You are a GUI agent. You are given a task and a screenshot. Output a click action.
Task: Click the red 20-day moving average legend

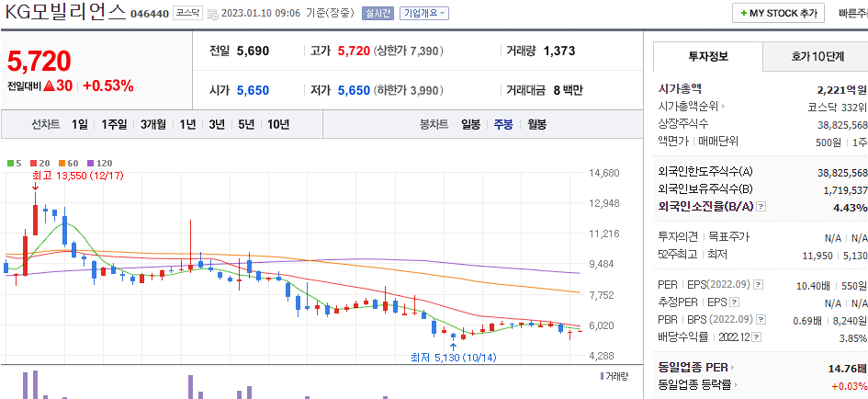click(x=40, y=164)
